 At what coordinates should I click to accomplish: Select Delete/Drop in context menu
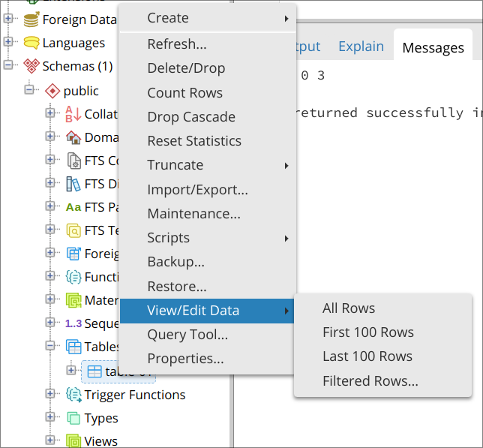tap(207, 68)
